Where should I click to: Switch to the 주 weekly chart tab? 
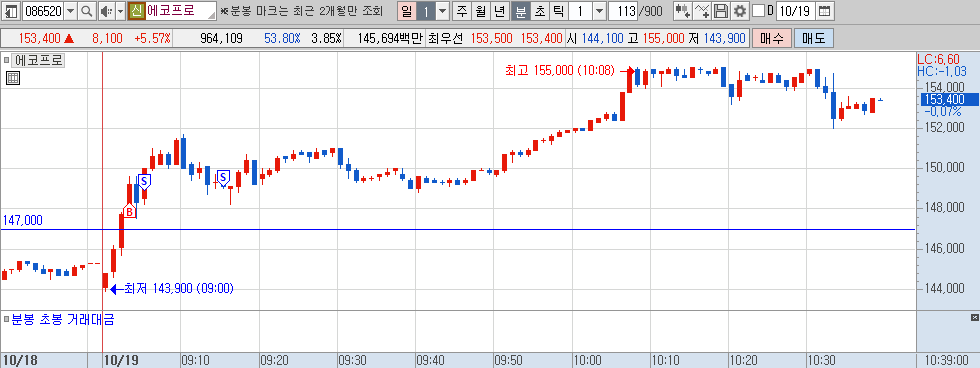click(x=462, y=11)
